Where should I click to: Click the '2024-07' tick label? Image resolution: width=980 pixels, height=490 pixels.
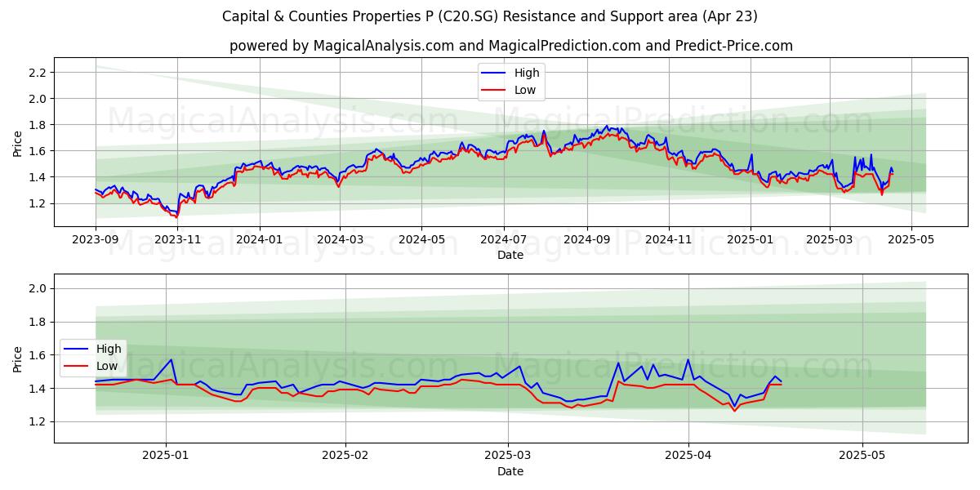[504, 239]
